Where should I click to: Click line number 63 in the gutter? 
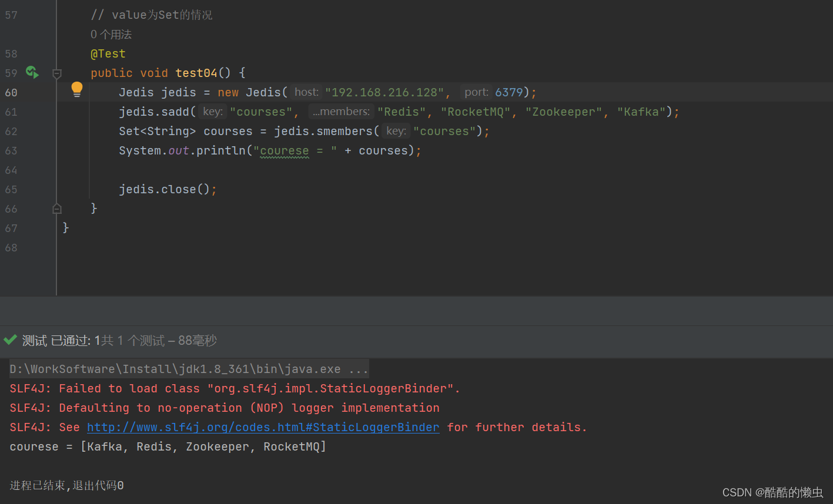11,150
